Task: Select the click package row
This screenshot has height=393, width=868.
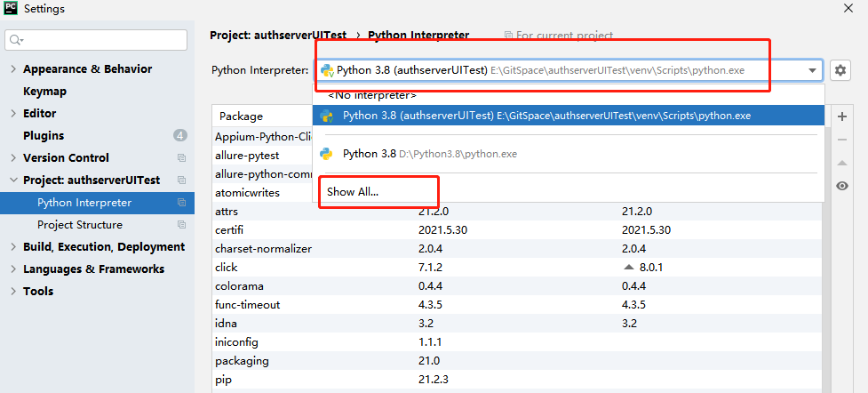Action: coord(517,267)
